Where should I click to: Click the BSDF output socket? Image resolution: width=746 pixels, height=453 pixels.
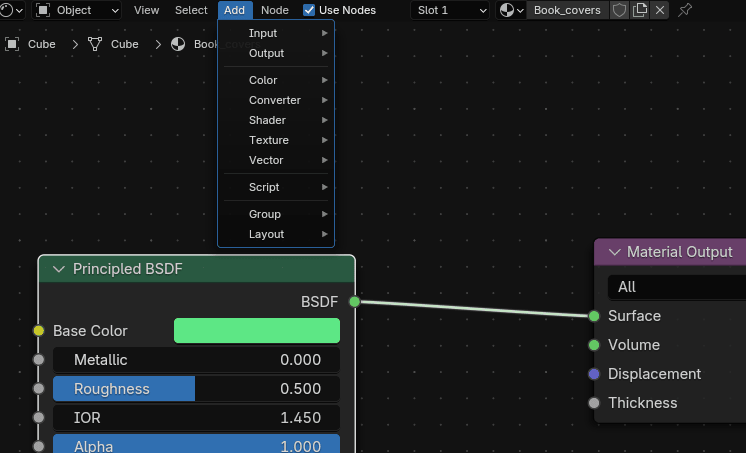tap(354, 301)
